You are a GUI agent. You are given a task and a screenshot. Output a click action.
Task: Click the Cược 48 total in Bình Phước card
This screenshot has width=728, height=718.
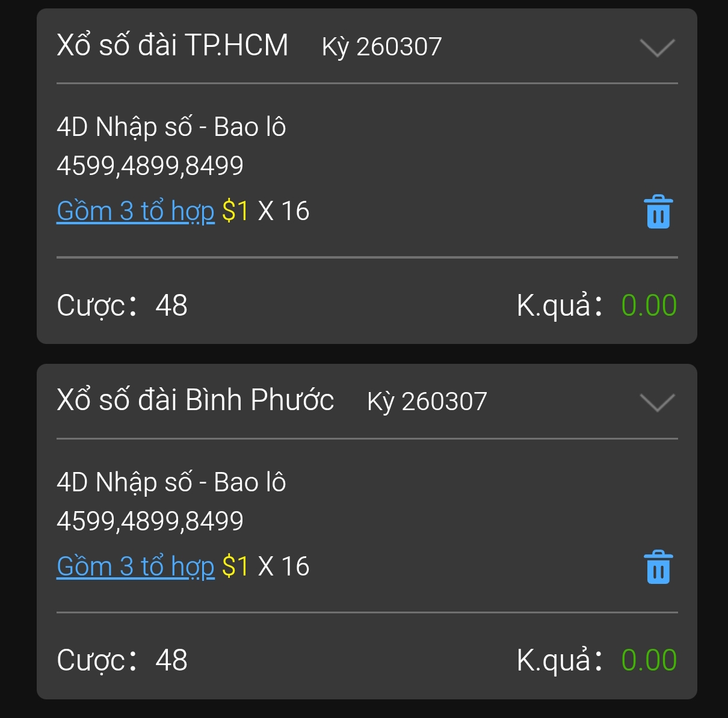(x=122, y=660)
